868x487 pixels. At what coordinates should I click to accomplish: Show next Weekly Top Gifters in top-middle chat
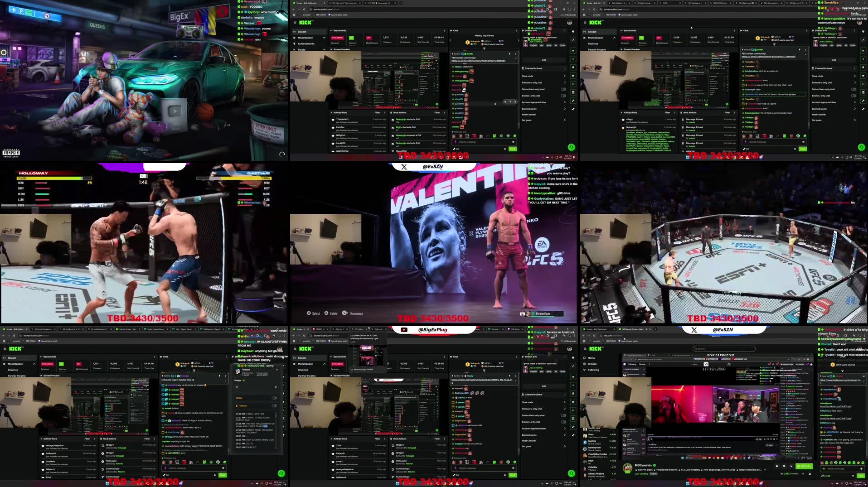click(x=518, y=41)
